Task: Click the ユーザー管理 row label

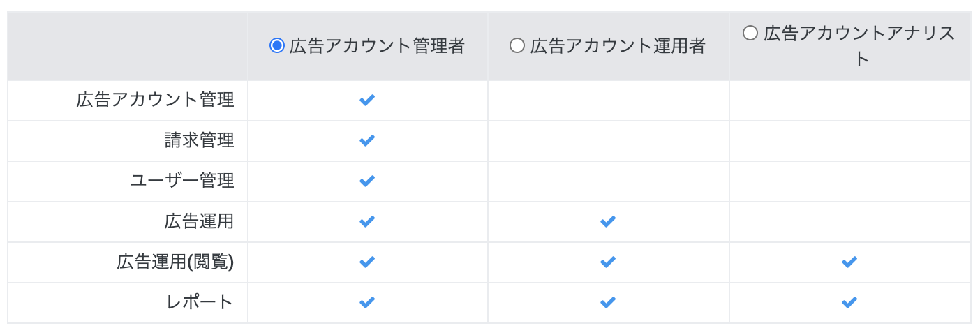Action: (x=182, y=181)
